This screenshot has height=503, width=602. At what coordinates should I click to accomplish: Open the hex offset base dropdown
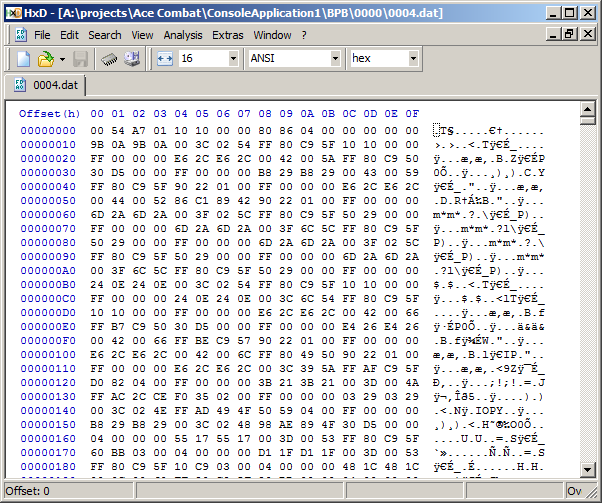pos(413,59)
